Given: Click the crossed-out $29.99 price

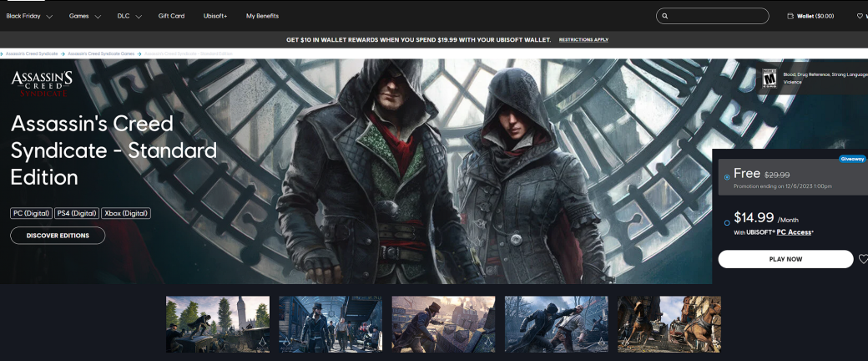Looking at the screenshot, I should point(777,175).
